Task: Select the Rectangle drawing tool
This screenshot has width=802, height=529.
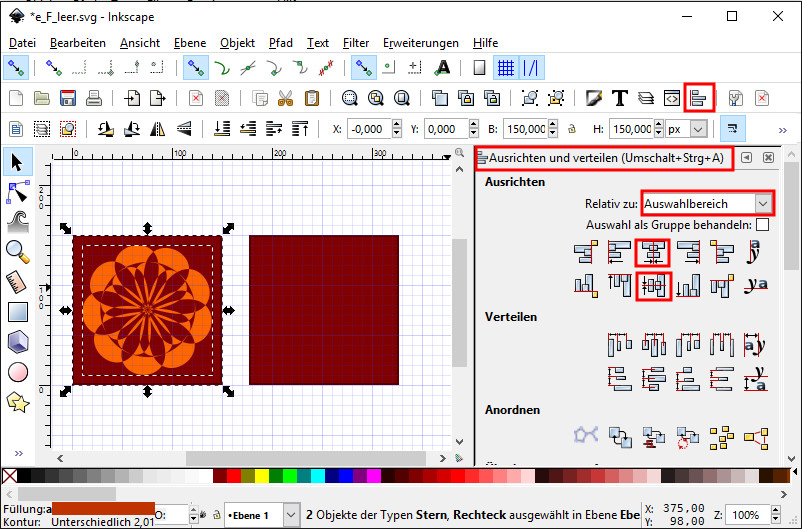Action: tap(17, 312)
